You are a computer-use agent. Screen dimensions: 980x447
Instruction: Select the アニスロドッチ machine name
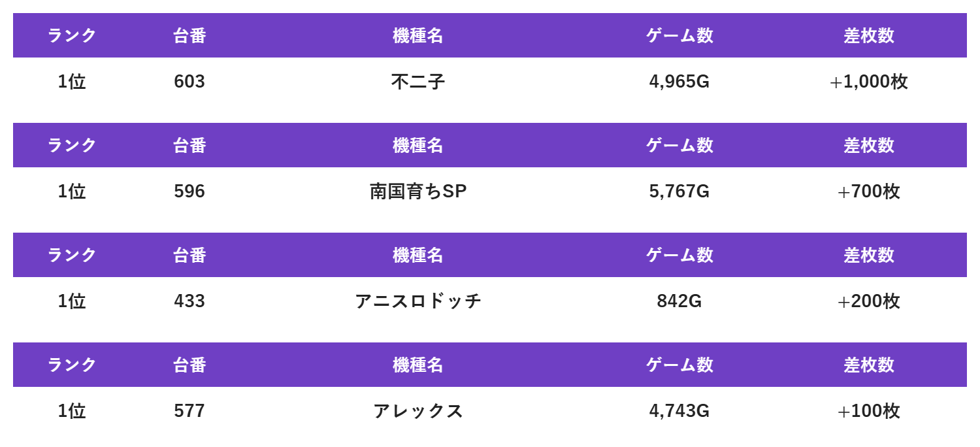(418, 301)
